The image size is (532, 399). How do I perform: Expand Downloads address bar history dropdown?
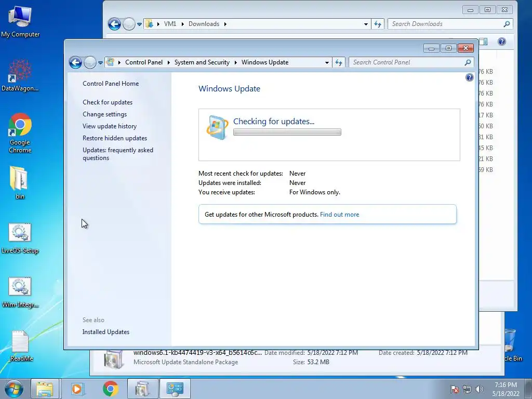pyautogui.click(x=366, y=24)
